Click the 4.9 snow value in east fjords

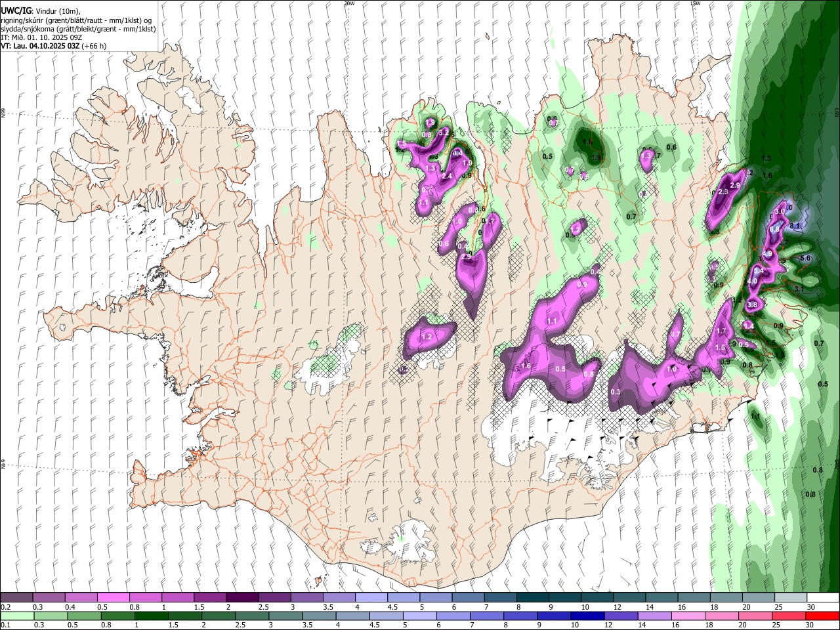pos(767,254)
